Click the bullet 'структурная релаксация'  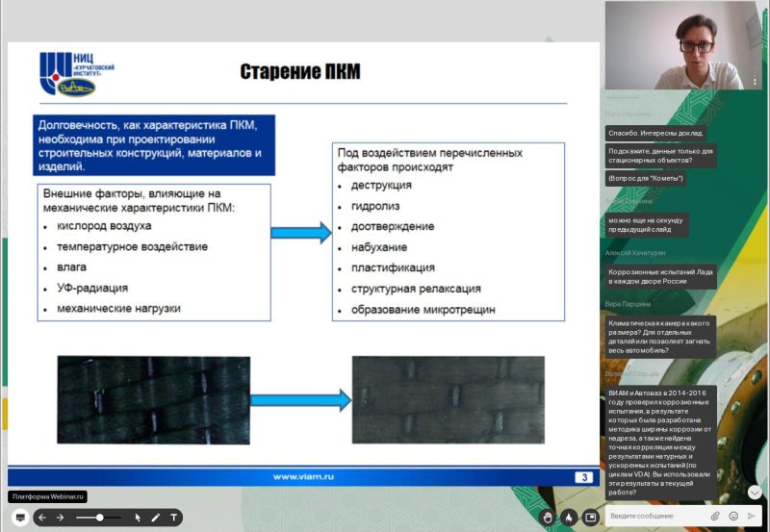pyautogui.click(x=416, y=289)
